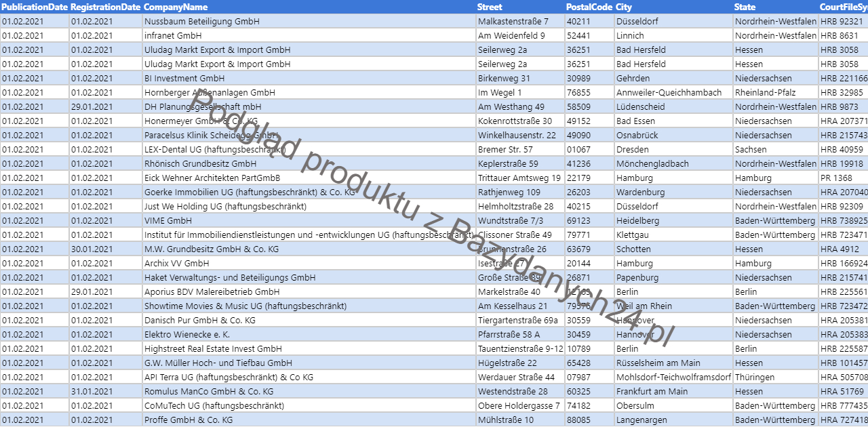Screen dimensions: 868x427
Task: Select cell infranet GmbH
Action: coord(309,35)
